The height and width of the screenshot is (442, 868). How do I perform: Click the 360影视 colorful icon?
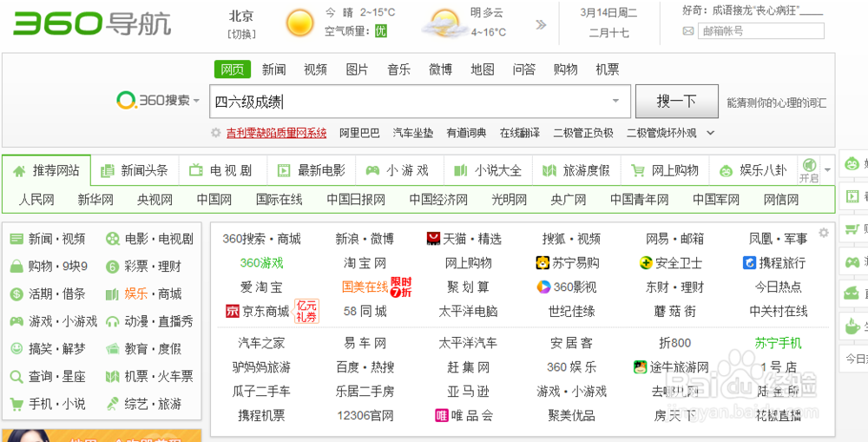tap(543, 287)
